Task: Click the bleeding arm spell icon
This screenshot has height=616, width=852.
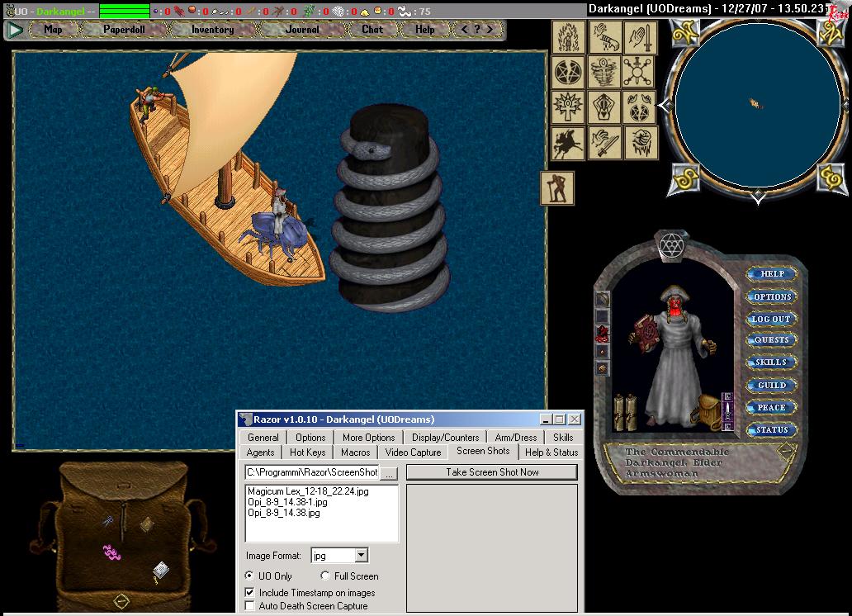Action: (x=604, y=37)
